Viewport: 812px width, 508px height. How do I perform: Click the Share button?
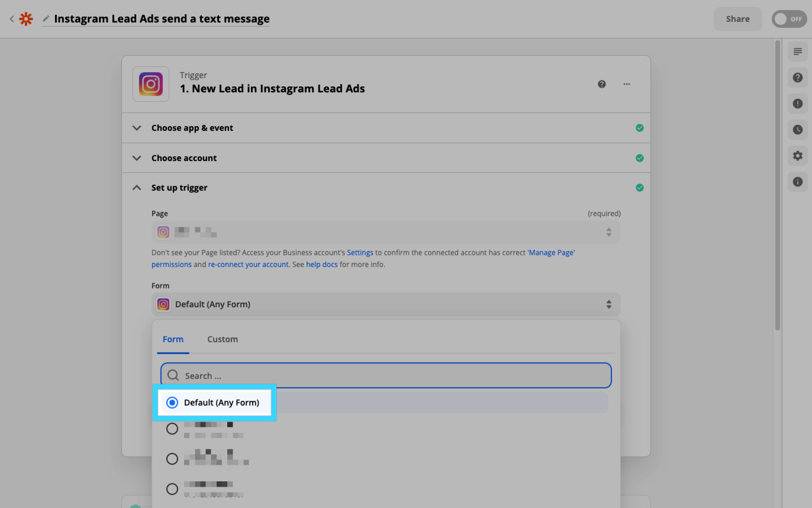pyautogui.click(x=737, y=19)
